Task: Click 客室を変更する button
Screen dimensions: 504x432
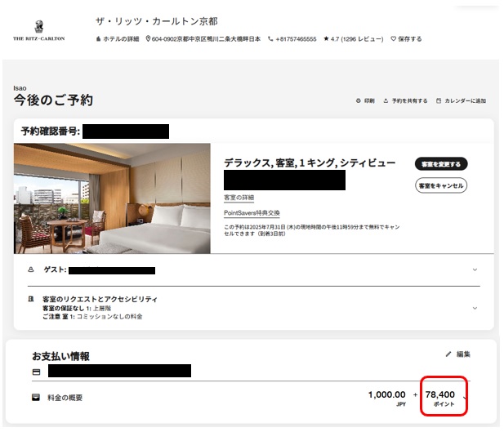Action: point(441,164)
